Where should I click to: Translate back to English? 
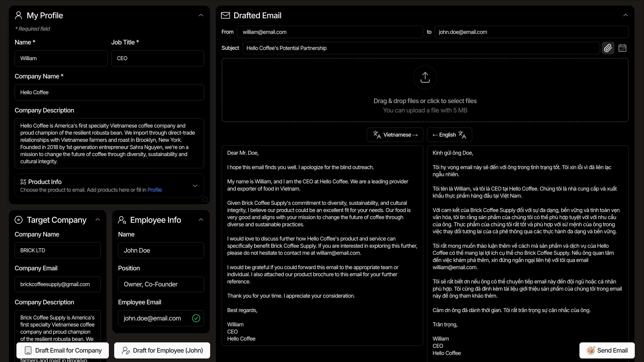pyautogui.click(x=449, y=135)
